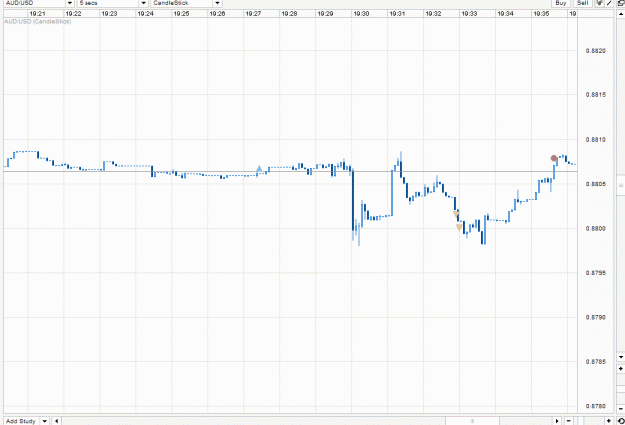Click horizontal zoom in plus icon

[x=609, y=421]
